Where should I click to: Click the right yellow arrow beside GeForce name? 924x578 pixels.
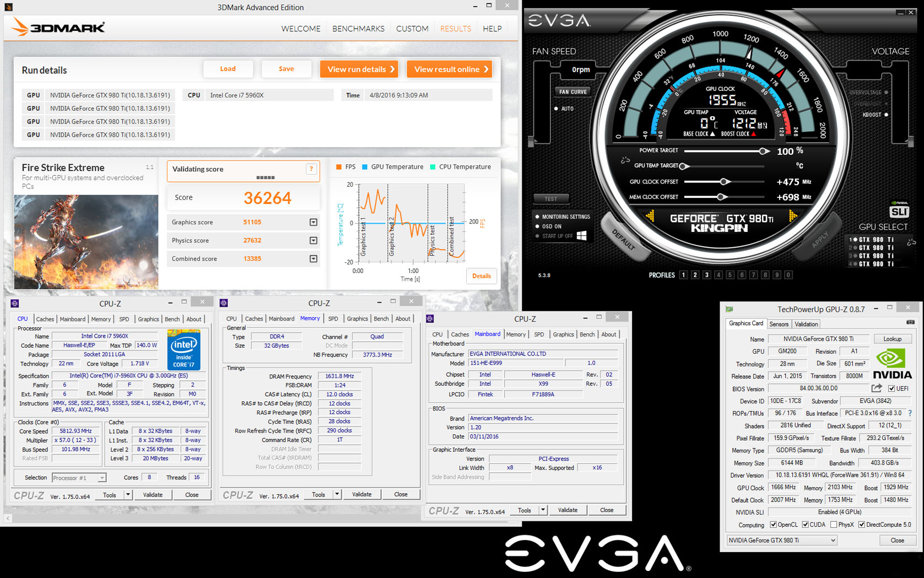(793, 216)
